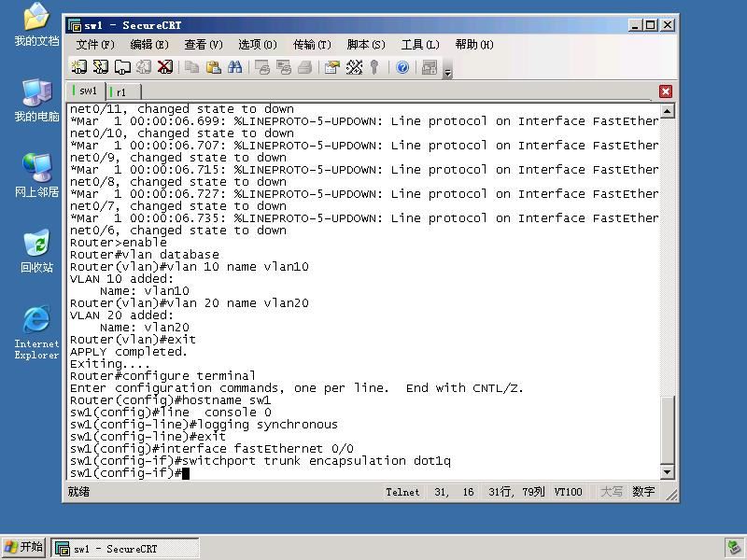The image size is (747, 560).
Task: Click the Print printer icon
Action: coord(305,67)
